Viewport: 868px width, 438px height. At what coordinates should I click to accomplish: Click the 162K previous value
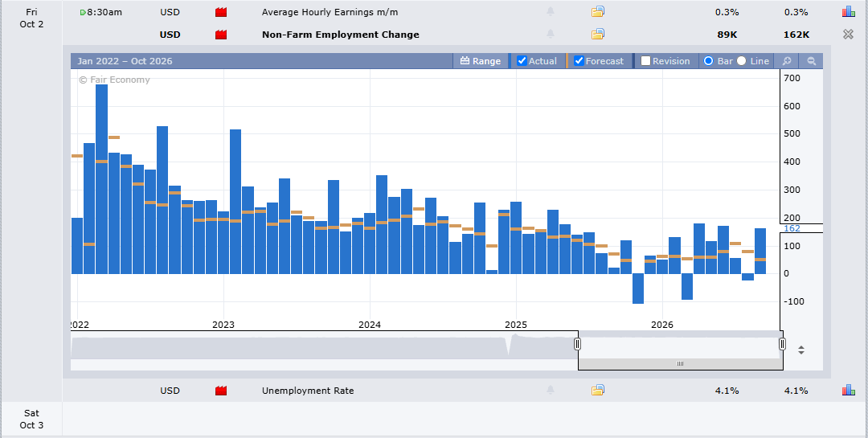(x=796, y=35)
